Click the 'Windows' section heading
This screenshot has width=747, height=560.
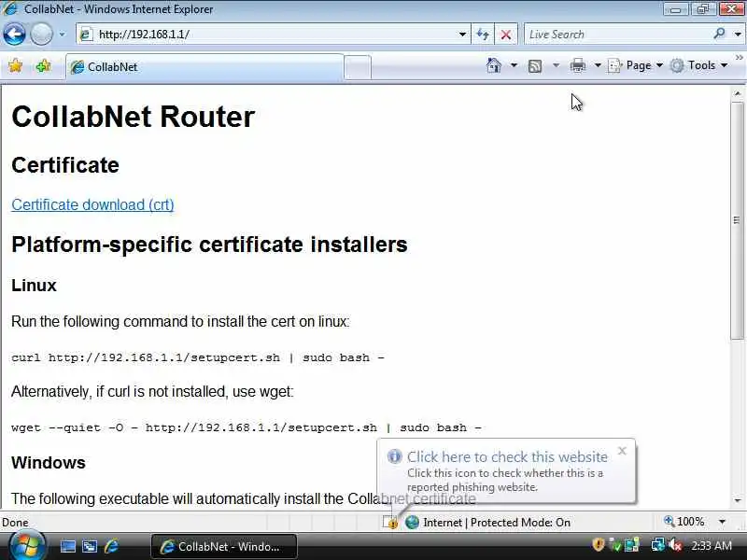pos(49,462)
